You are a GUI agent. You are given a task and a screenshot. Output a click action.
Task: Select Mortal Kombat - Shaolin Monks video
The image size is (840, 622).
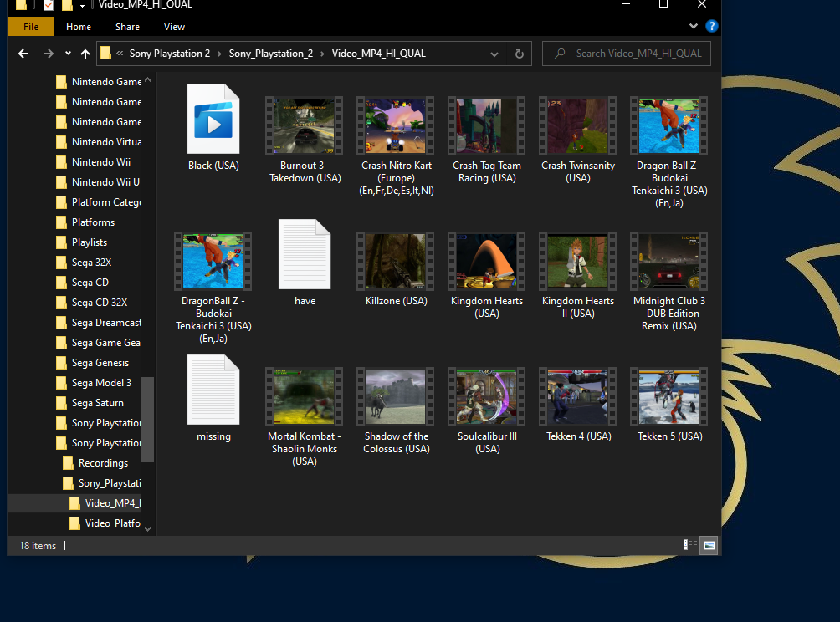305,396
